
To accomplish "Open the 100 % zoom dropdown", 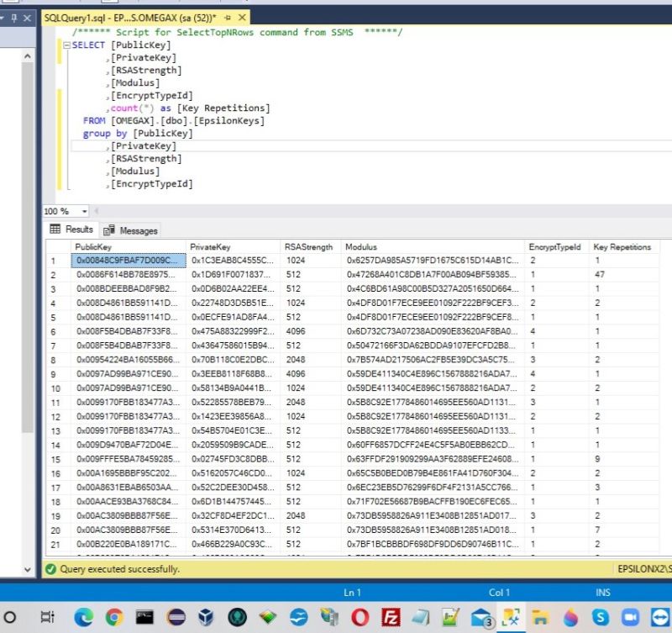I will [x=85, y=212].
